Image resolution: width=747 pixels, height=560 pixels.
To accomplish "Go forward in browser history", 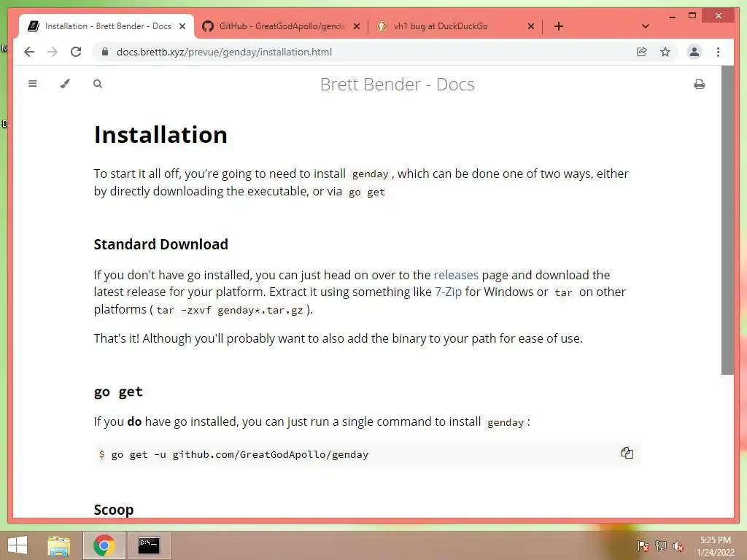I will pos(53,52).
